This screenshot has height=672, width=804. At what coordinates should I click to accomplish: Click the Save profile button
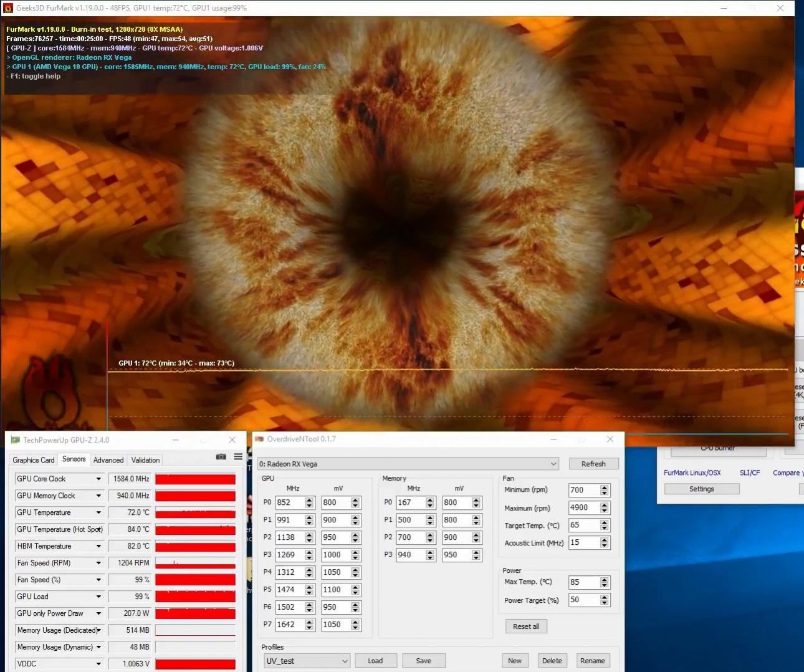click(x=423, y=661)
